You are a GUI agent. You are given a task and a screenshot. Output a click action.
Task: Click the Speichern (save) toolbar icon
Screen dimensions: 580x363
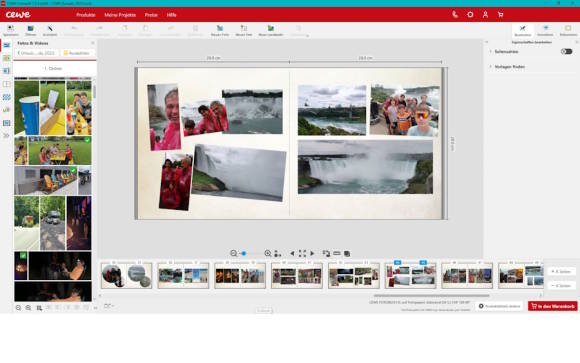pyautogui.click(x=11, y=30)
